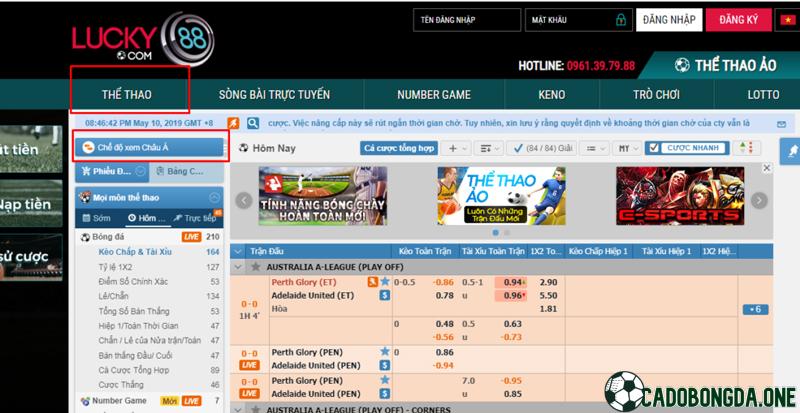This screenshot has height=413, width=800.
Task: Focus the Mật Khẩu password field
Action: point(579,20)
